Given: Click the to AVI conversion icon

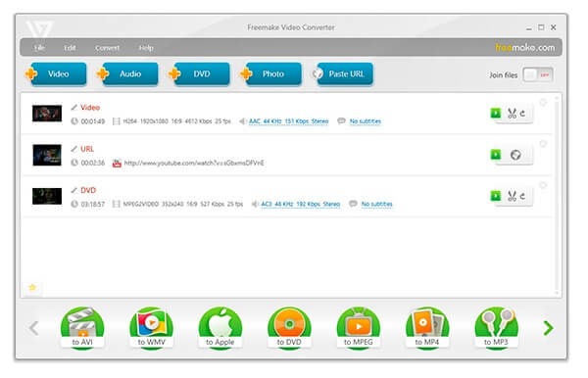Looking at the screenshot, I should 82,328.
